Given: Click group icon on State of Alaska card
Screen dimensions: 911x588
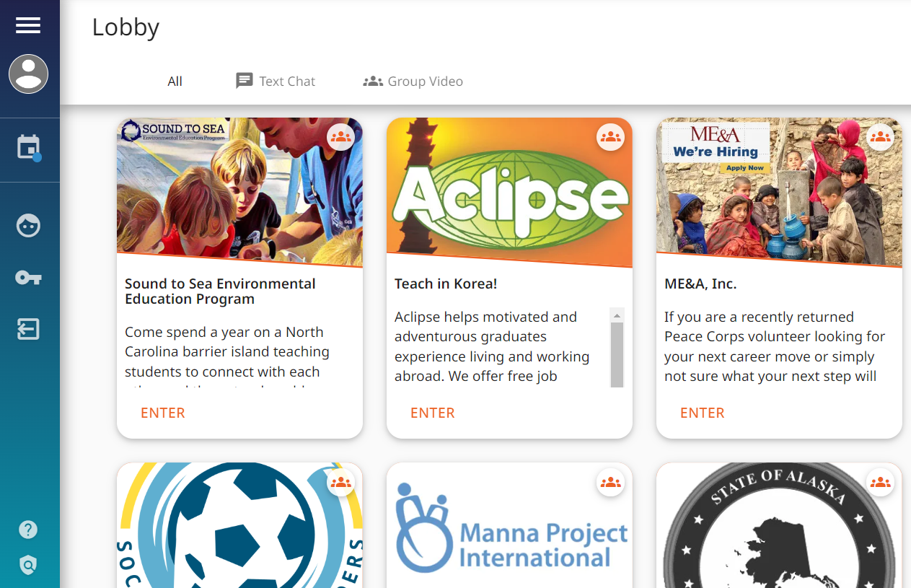Looking at the screenshot, I should tap(880, 483).
